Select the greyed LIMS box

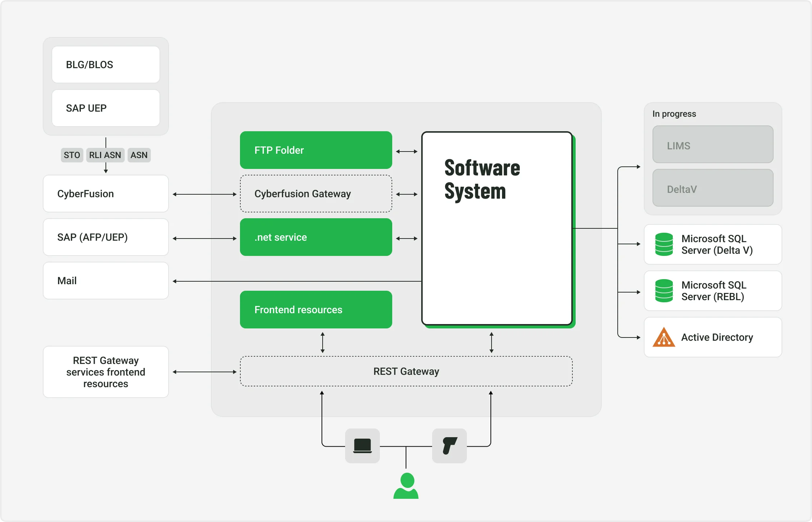(x=713, y=144)
